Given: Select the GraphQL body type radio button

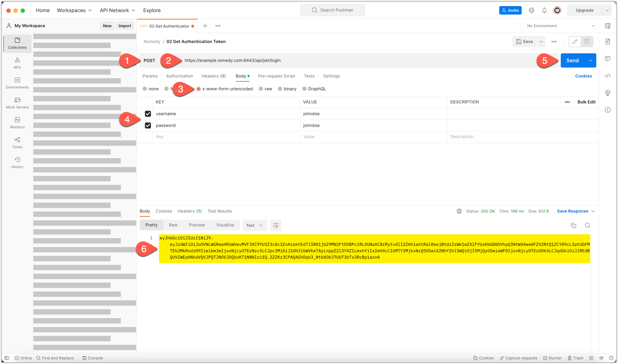Looking at the screenshot, I should [305, 89].
